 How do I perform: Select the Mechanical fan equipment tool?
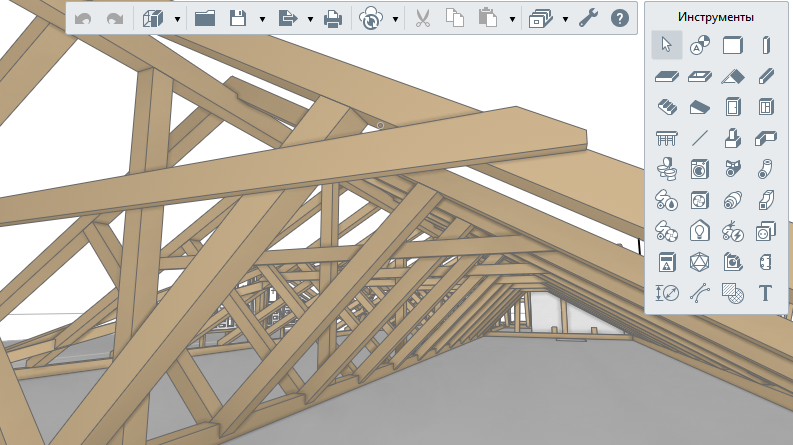(700, 200)
